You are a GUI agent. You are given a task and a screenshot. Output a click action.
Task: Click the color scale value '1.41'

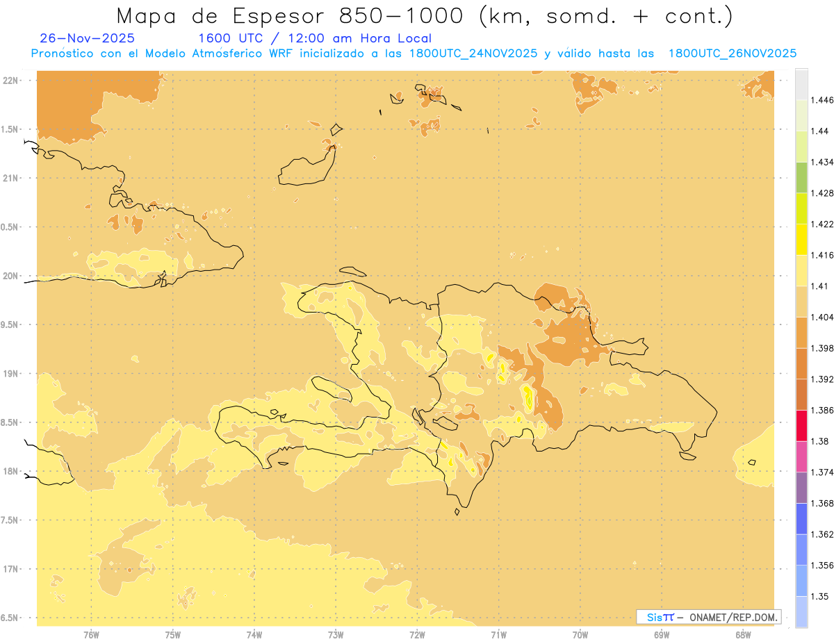[819, 286]
